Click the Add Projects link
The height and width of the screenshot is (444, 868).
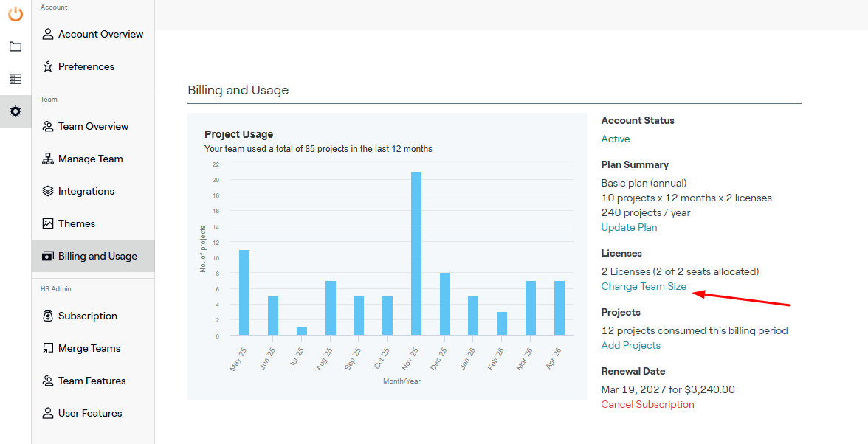[630, 346]
